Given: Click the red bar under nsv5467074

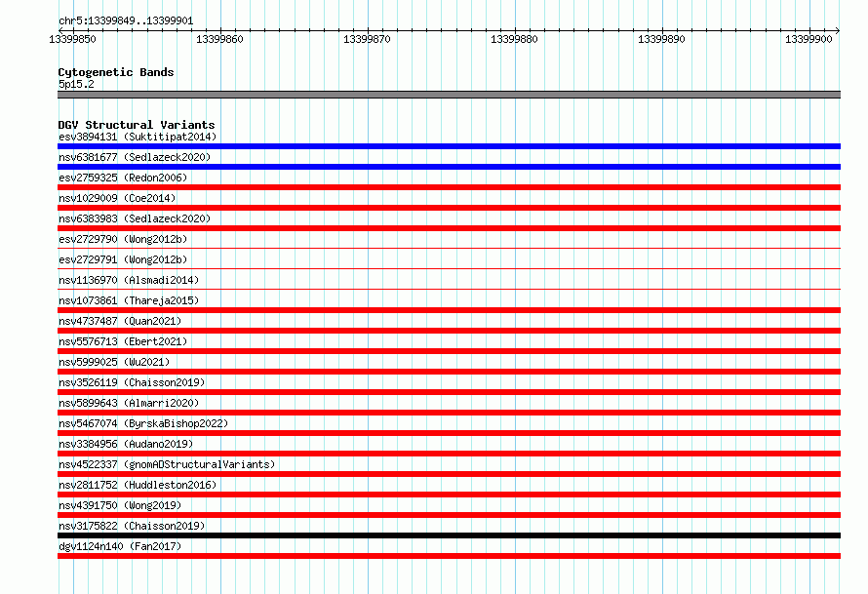Looking at the screenshot, I should pyautogui.click(x=449, y=433).
